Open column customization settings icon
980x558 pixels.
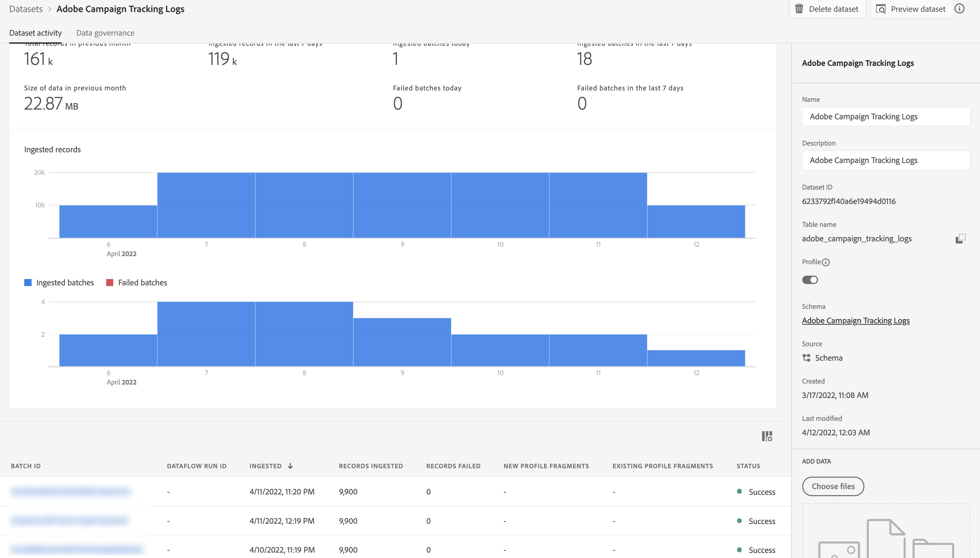tap(767, 436)
